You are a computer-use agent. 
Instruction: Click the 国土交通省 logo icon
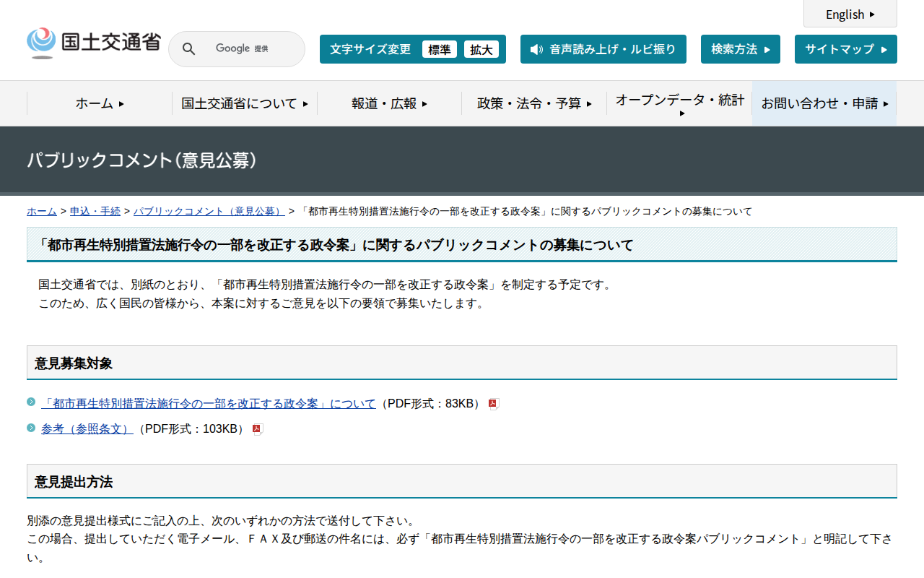point(41,42)
